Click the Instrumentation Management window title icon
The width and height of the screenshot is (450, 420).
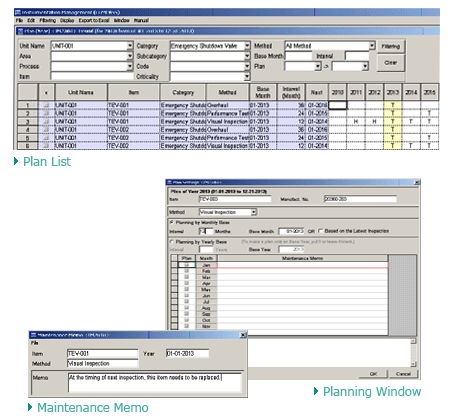point(18,12)
